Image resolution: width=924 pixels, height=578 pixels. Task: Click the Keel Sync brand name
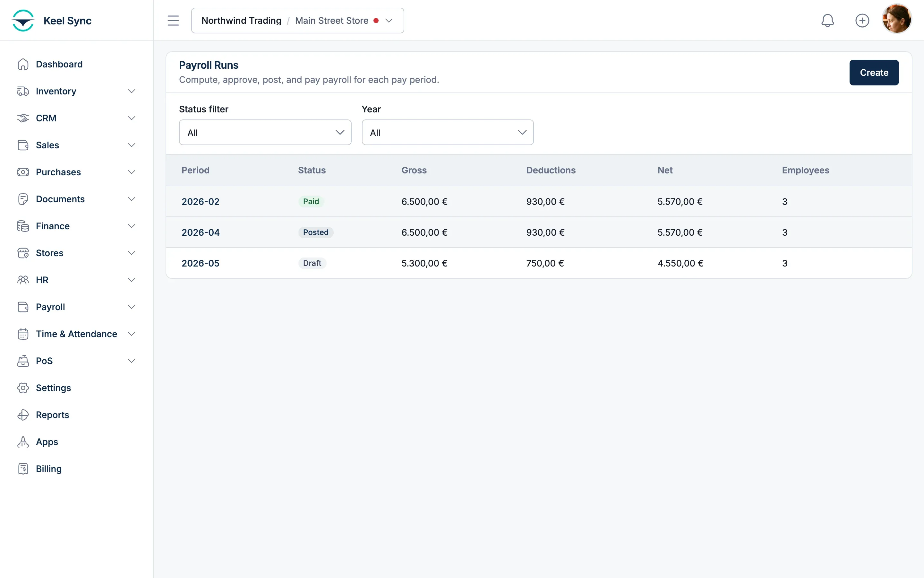click(x=68, y=21)
